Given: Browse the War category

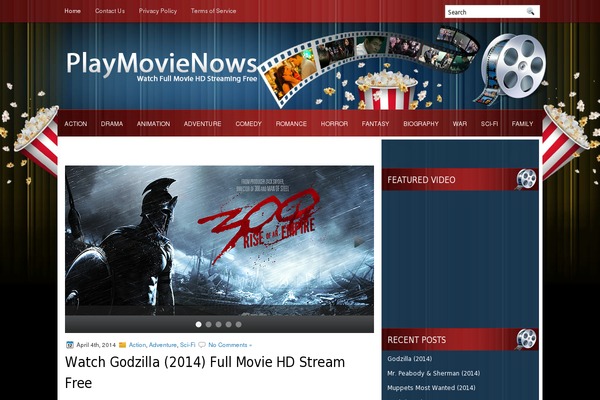Looking at the screenshot, I should tap(460, 124).
